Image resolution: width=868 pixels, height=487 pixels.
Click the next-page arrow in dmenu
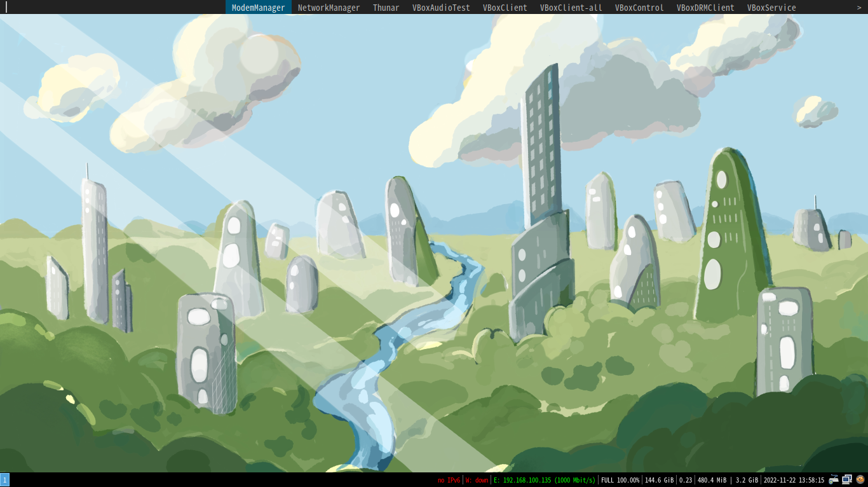tap(859, 8)
